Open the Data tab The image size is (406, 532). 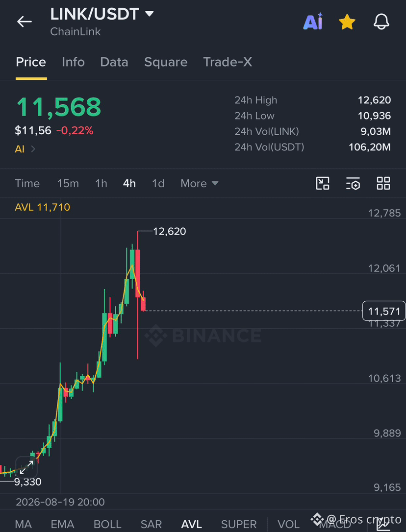point(114,62)
